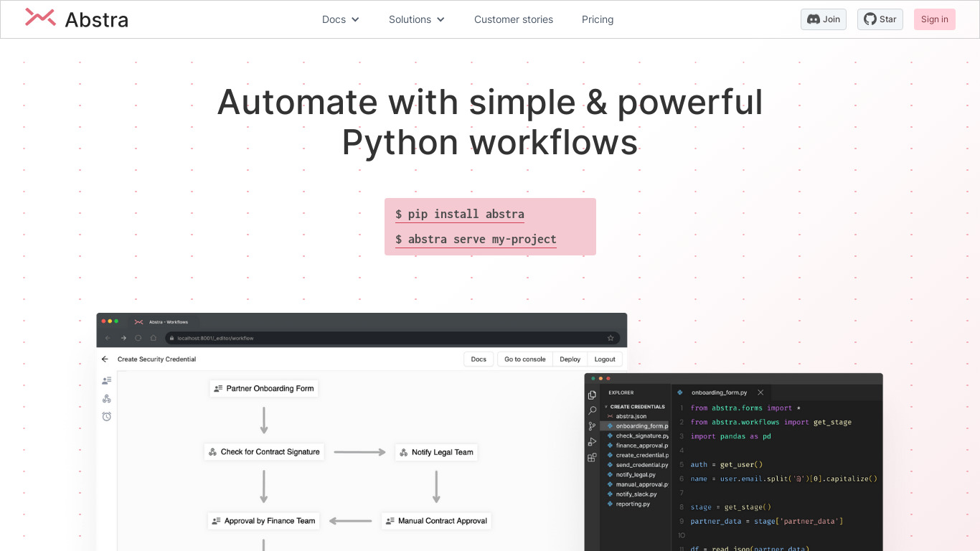Open the forms icon in editor sidebar

coord(107,380)
